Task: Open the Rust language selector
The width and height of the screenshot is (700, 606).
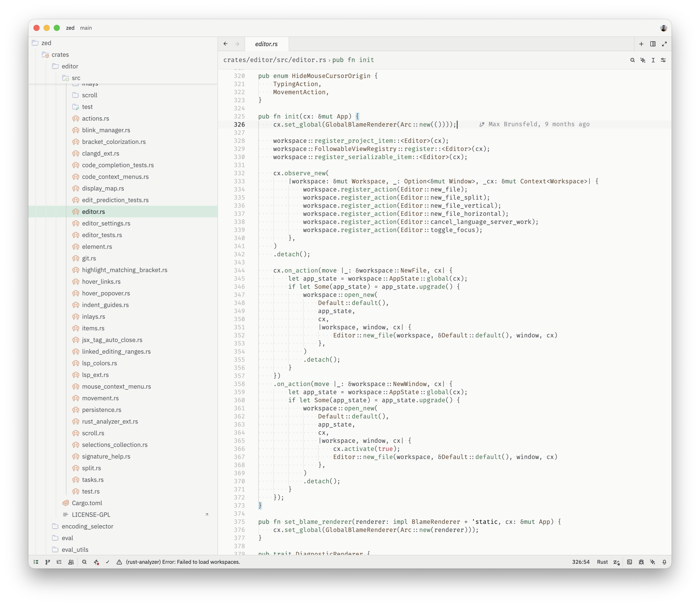Action: pos(602,562)
